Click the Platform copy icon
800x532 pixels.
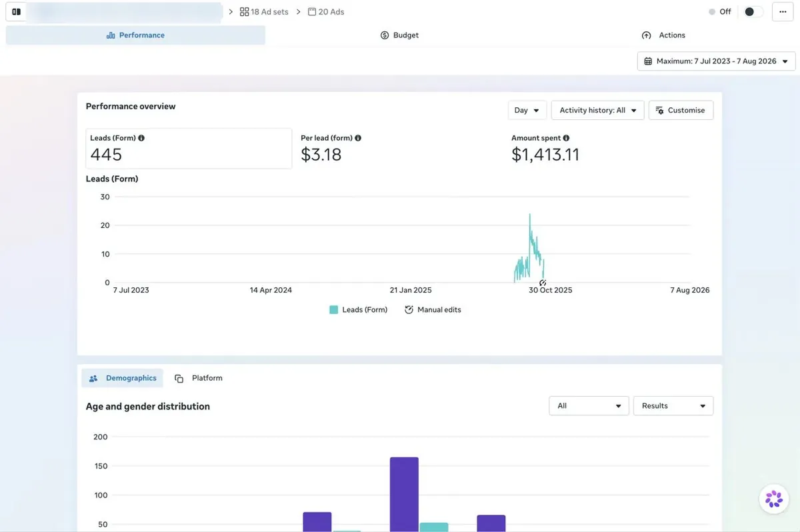179,379
